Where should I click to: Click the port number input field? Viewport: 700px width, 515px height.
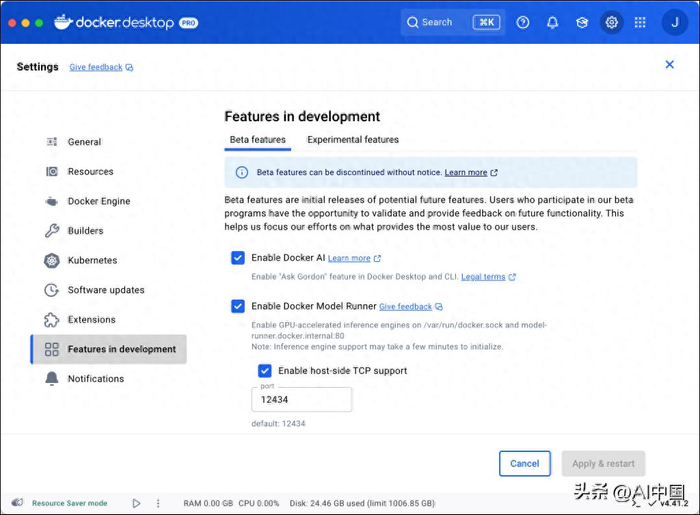pyautogui.click(x=301, y=399)
